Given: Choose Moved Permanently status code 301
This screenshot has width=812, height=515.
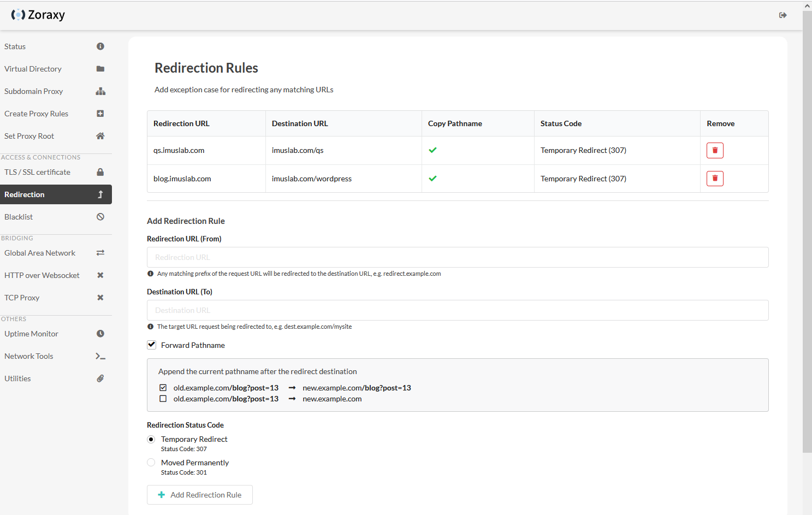Looking at the screenshot, I should click(x=151, y=463).
